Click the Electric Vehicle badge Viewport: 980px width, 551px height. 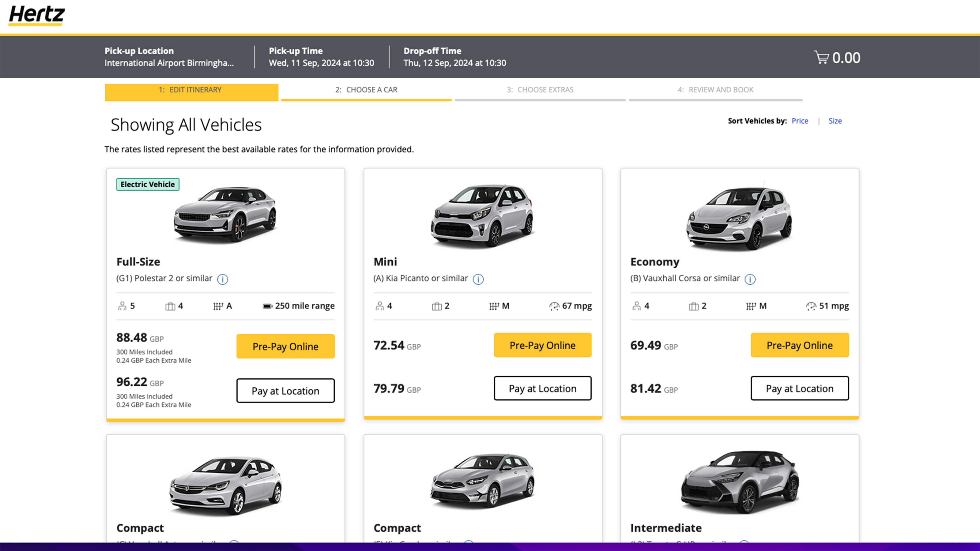[148, 184]
